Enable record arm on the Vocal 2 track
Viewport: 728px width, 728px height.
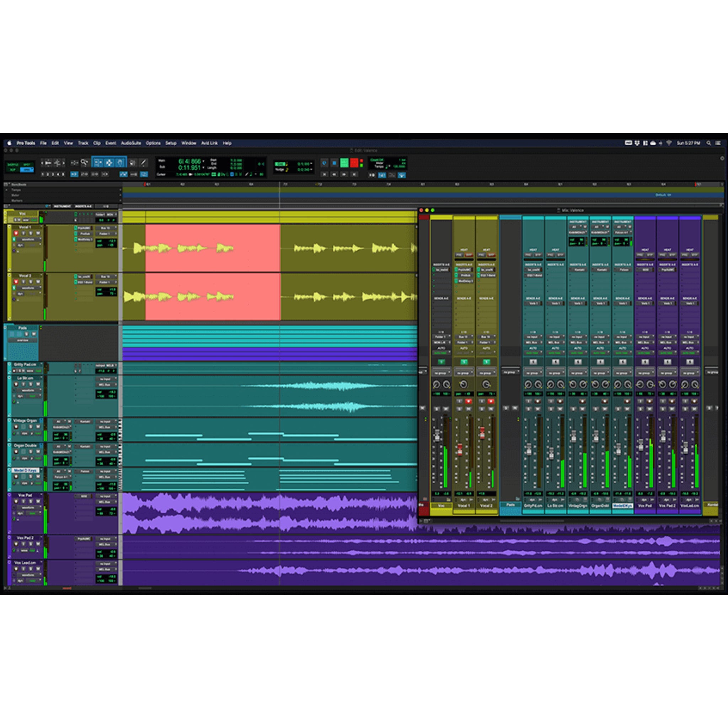(16, 282)
